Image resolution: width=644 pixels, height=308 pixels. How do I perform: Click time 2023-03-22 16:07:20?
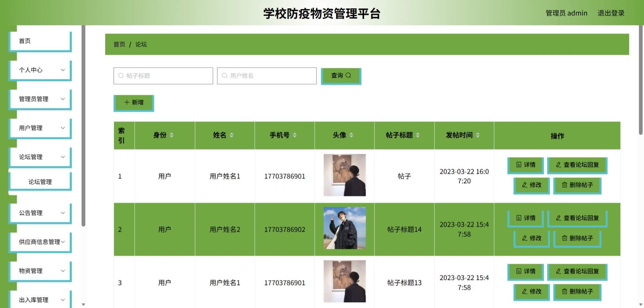pos(464,176)
